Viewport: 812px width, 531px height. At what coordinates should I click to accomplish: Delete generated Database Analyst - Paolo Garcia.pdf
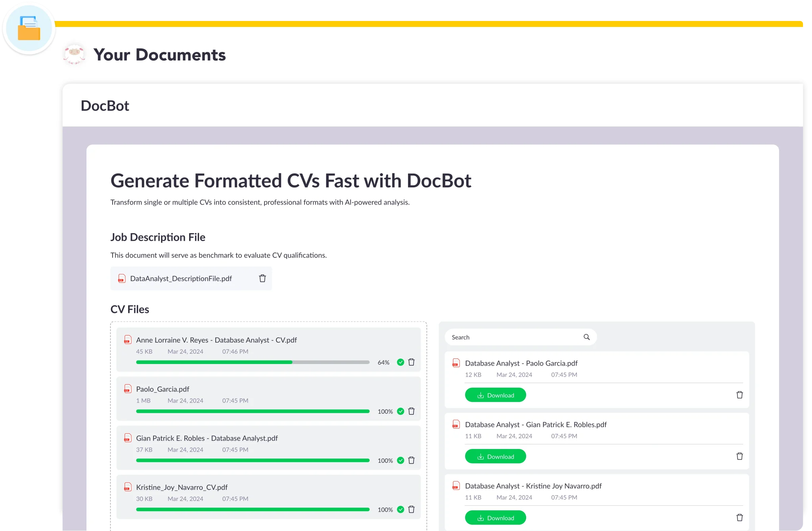(x=739, y=395)
